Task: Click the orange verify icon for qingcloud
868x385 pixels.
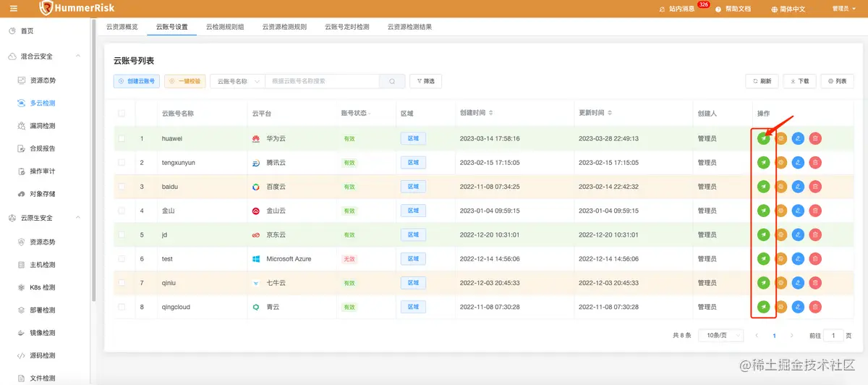Action: point(780,307)
